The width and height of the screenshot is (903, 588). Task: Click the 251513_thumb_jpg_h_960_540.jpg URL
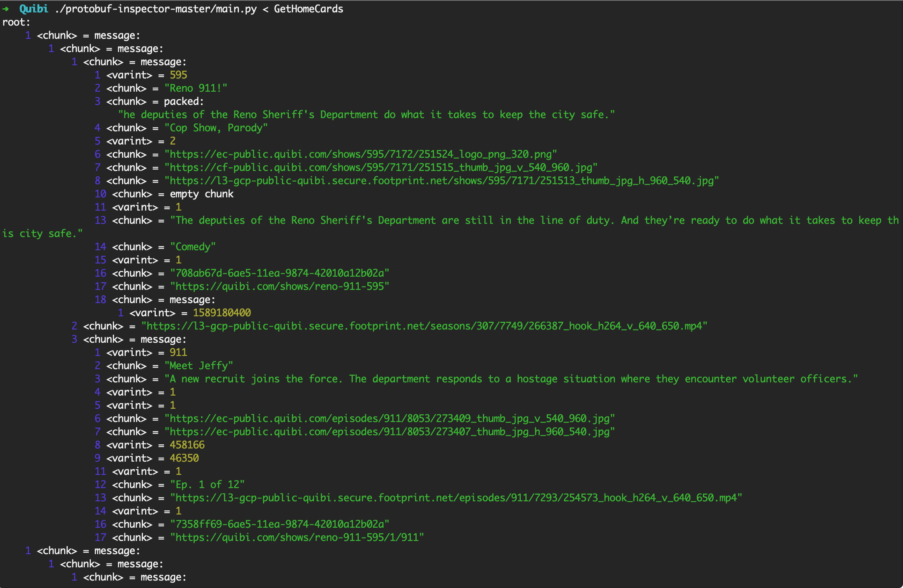[x=442, y=181]
